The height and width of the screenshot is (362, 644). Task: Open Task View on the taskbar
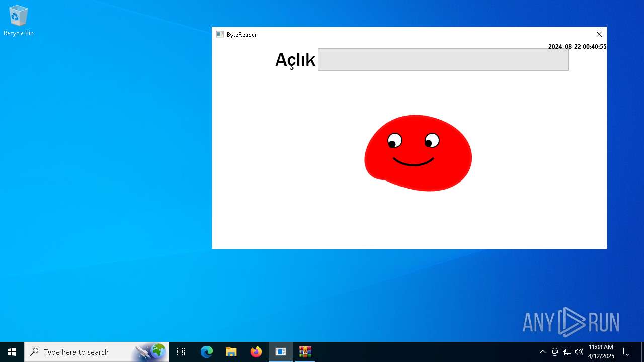tap(181, 352)
